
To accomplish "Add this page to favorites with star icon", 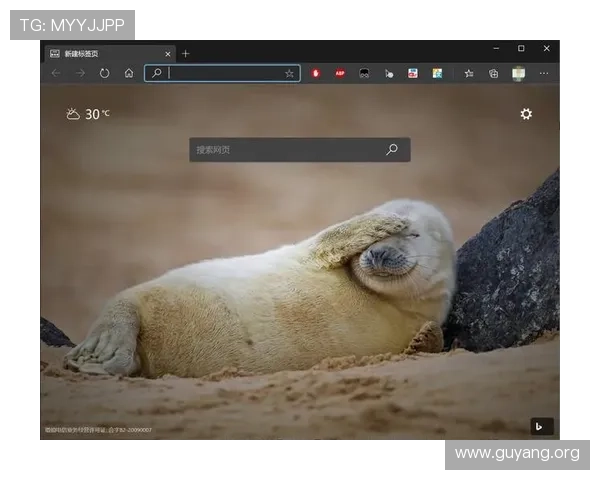I will pos(289,73).
